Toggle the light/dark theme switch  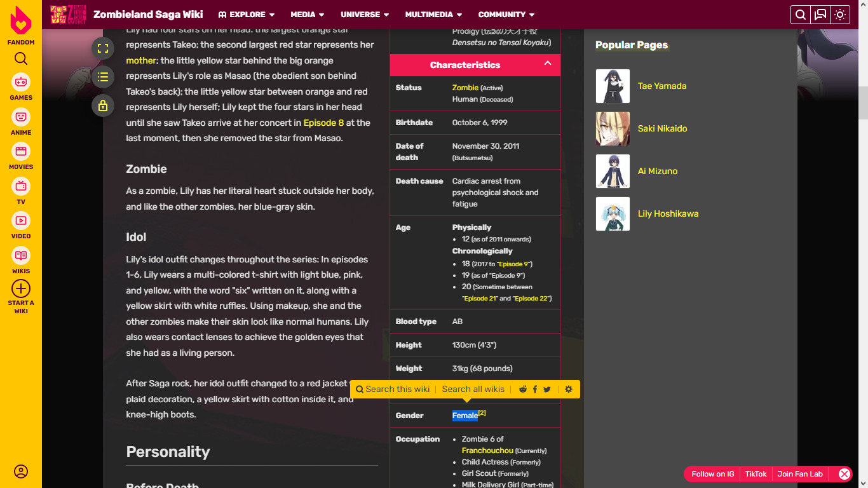tap(840, 15)
